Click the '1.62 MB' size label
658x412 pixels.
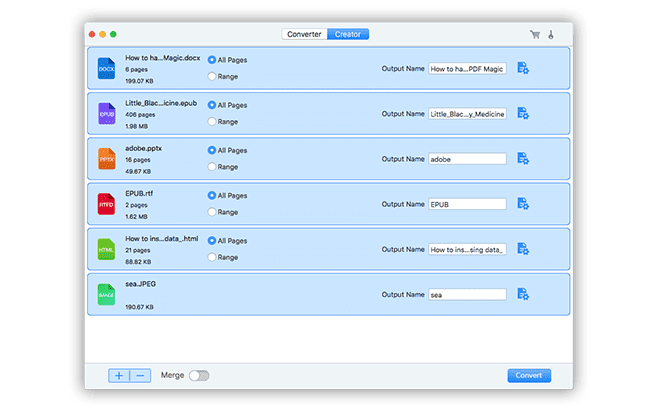click(136, 217)
